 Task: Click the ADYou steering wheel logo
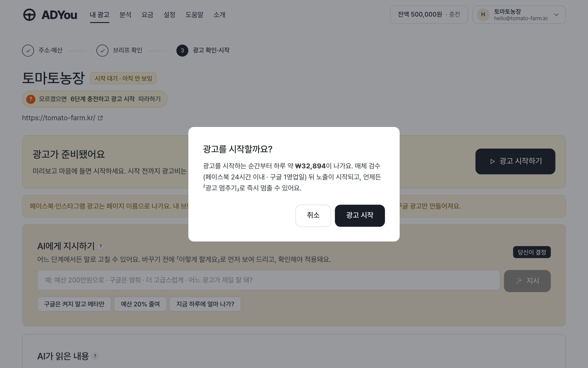tap(29, 15)
